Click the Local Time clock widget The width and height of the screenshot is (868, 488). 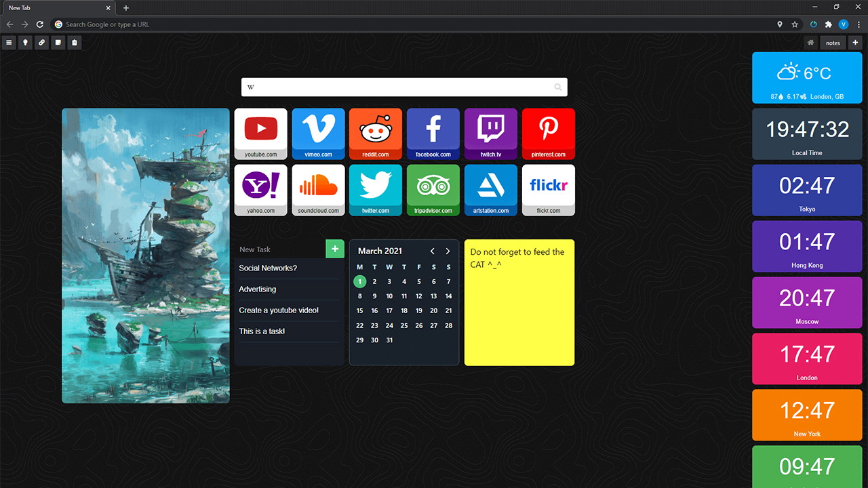[807, 134]
